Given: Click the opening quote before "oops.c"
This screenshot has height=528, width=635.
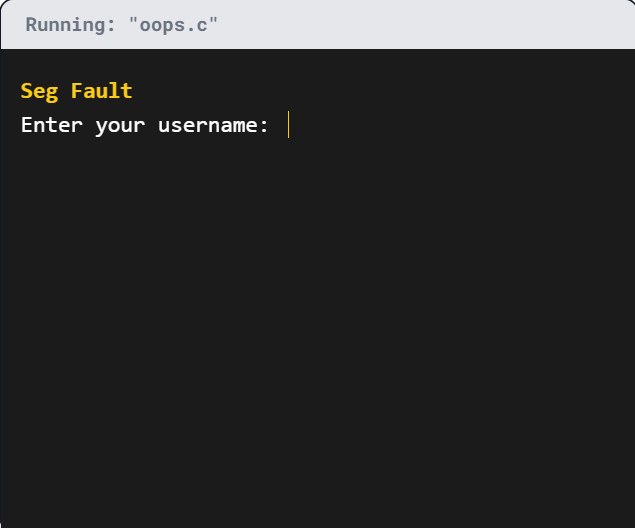Looking at the screenshot, I should (133, 22).
